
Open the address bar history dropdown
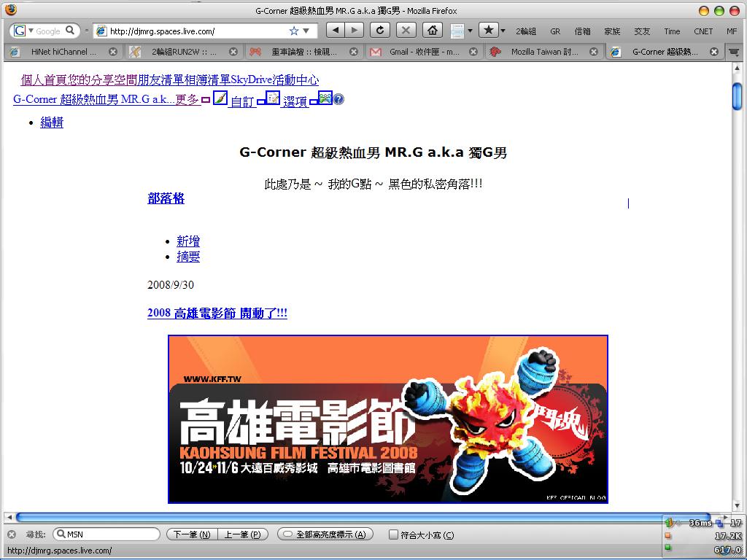[306, 31]
